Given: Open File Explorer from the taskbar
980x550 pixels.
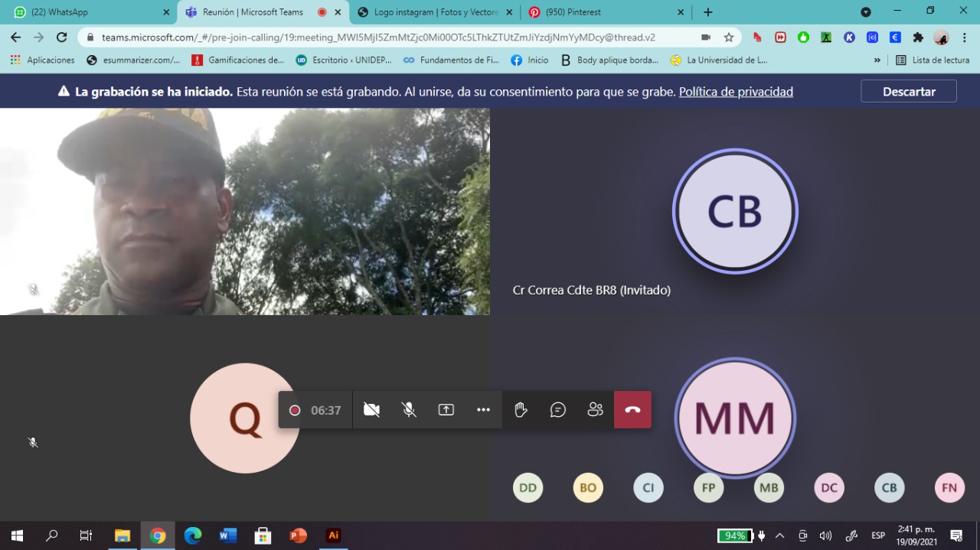Looking at the screenshot, I should point(122,535).
